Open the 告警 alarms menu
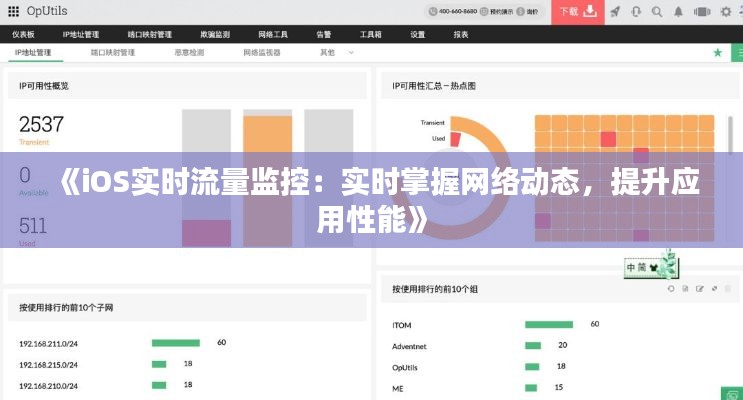This screenshot has height=400, width=743. [324, 34]
